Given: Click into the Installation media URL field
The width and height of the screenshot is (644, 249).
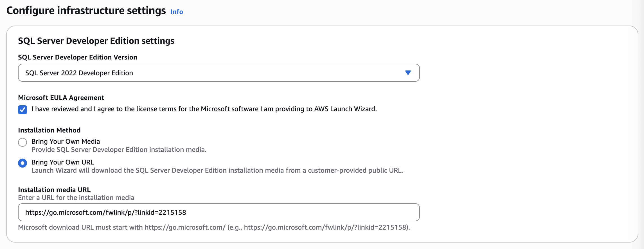Looking at the screenshot, I should pyautogui.click(x=219, y=212).
